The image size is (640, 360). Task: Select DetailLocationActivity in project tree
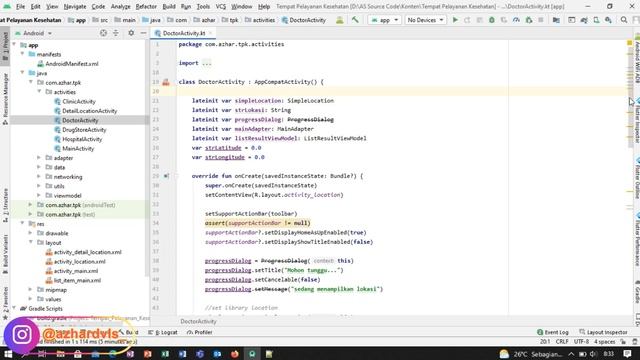pos(89,111)
